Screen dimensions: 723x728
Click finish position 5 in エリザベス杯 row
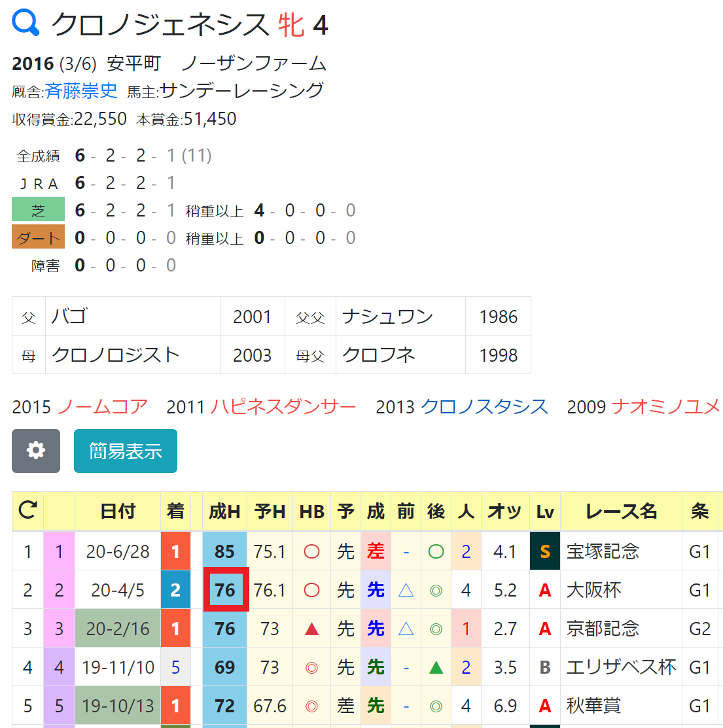pyautogui.click(x=175, y=667)
